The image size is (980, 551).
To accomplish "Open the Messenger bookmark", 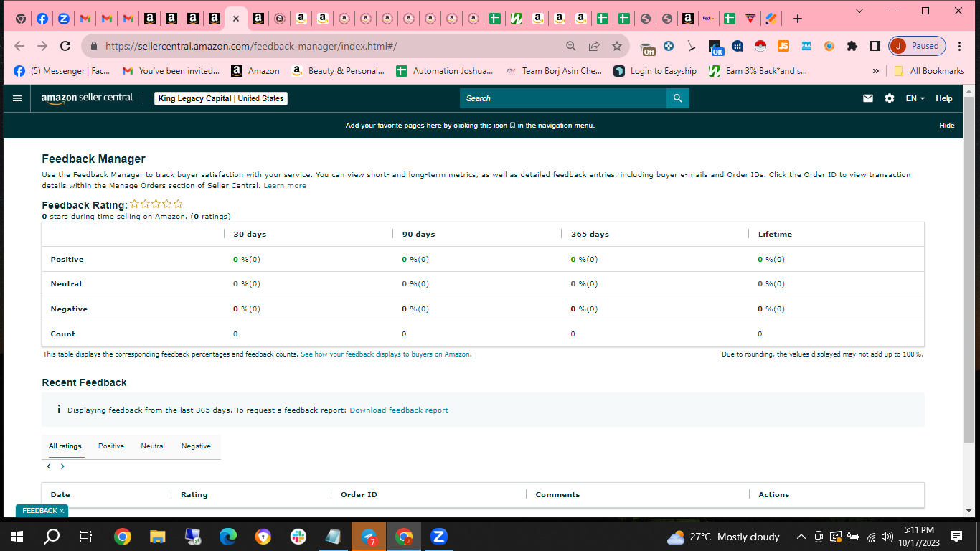I will pyautogui.click(x=62, y=71).
